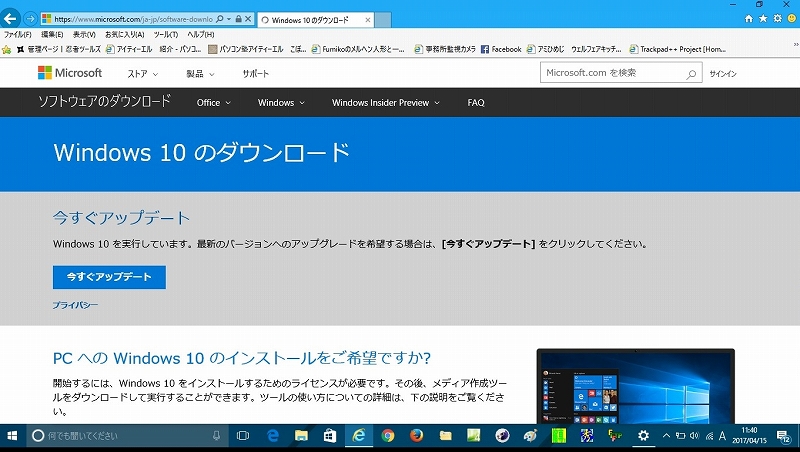Click the add-to-favorites-bar star icon

pos(7,49)
